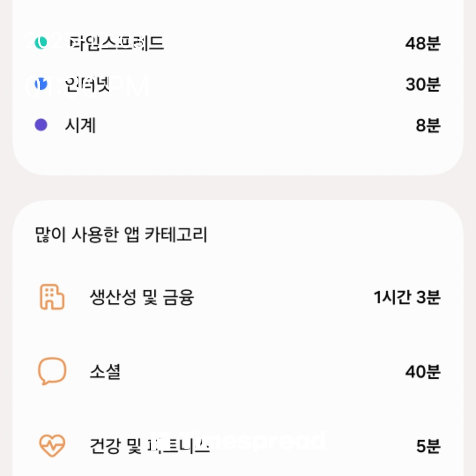Tap the building icon for 생산성 및 금융

coord(52,297)
